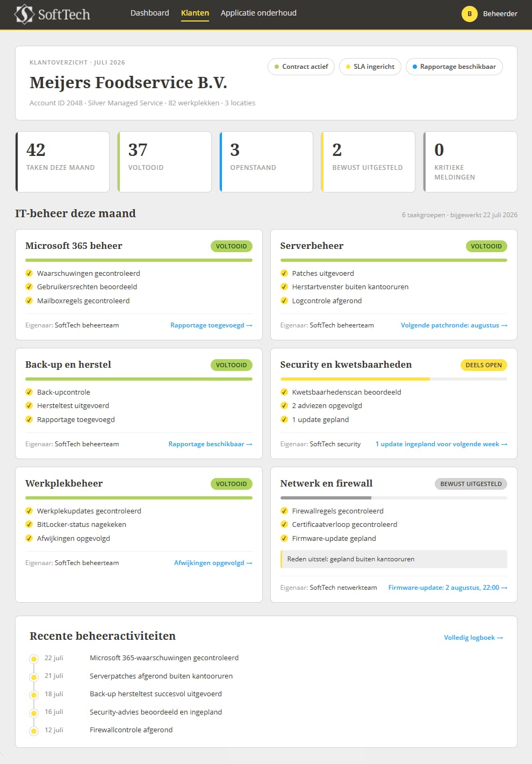Click check icon beside Logcontrole afgerond
The width and height of the screenshot is (532, 764).
click(284, 301)
